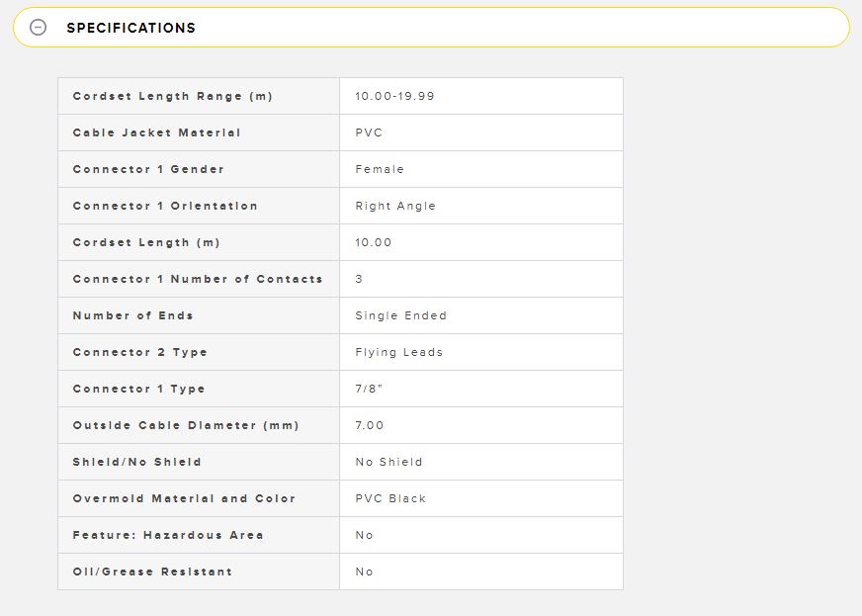This screenshot has width=862, height=616.
Task: Click the Connector 1 Number of Contacts label
Action: [x=198, y=279]
